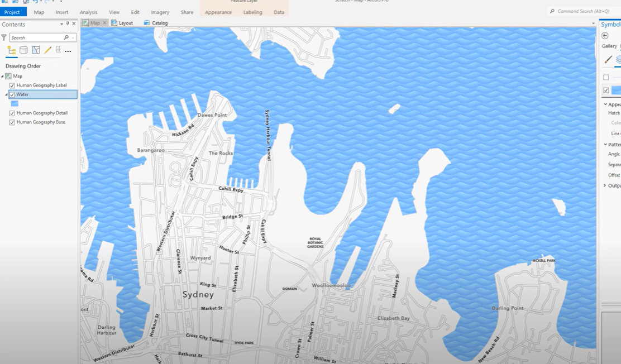621x364 pixels.
Task: Switch to the Labeling ribbon tab
Action: pyautogui.click(x=252, y=12)
